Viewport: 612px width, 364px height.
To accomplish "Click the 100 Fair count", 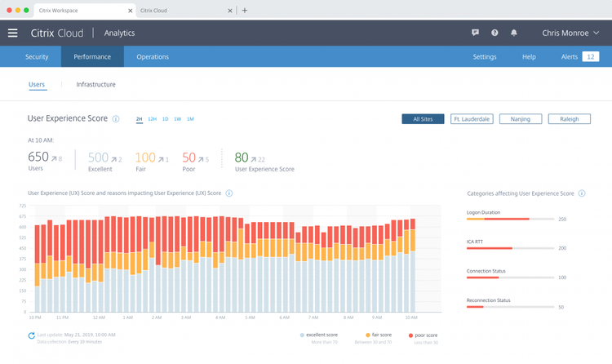I will [145, 158].
